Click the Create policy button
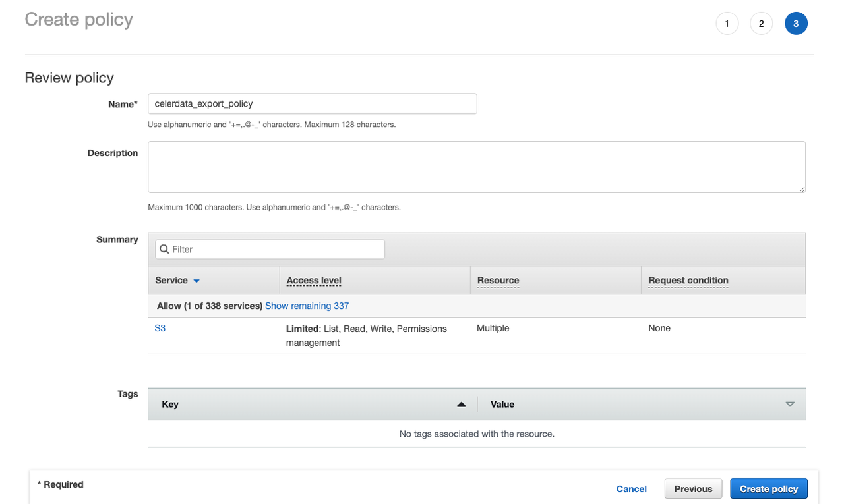The image size is (844, 504). click(769, 488)
